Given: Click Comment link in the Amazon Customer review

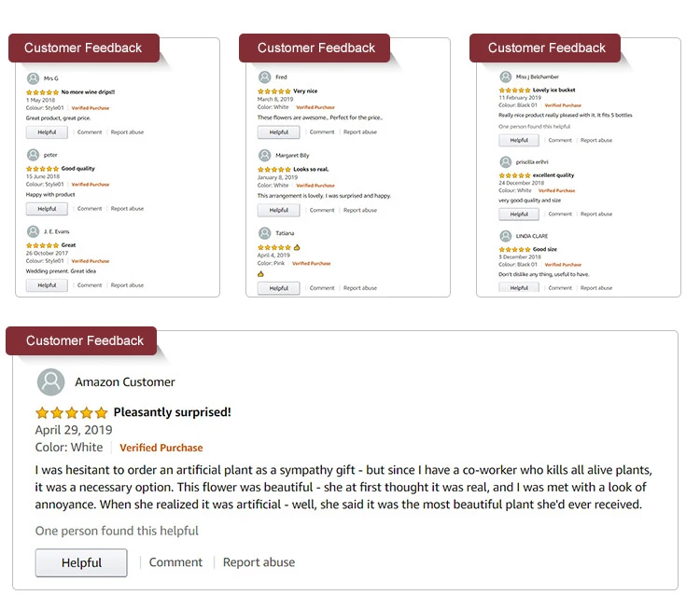Looking at the screenshot, I should coord(175,562).
